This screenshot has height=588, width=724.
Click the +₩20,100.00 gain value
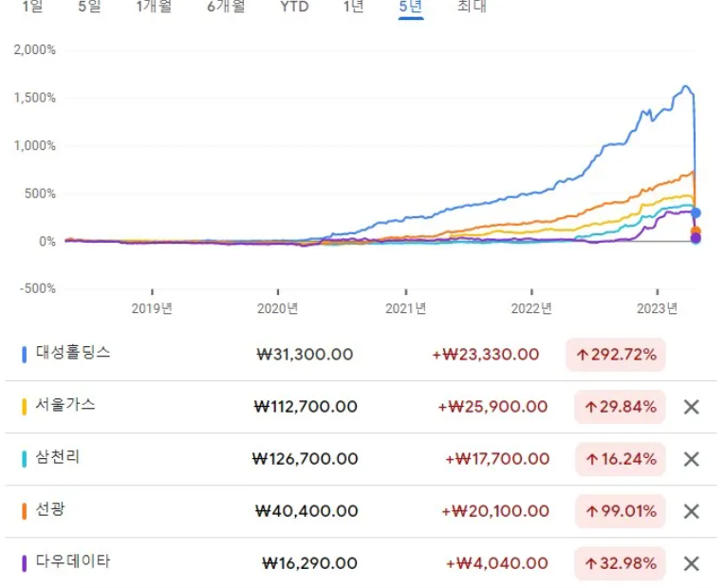coord(495,511)
